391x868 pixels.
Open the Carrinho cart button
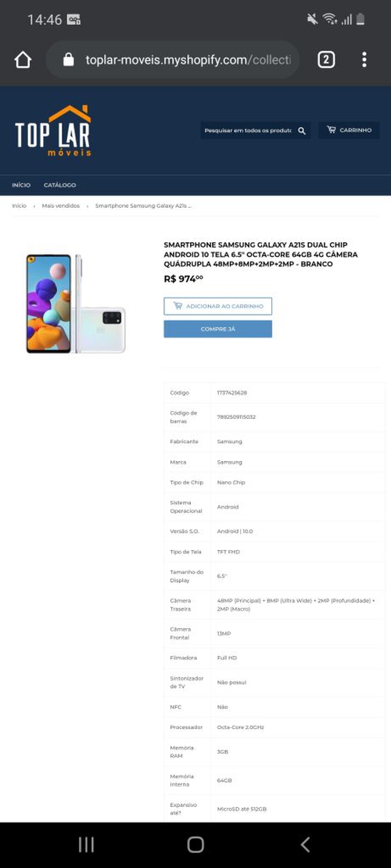[x=349, y=130]
